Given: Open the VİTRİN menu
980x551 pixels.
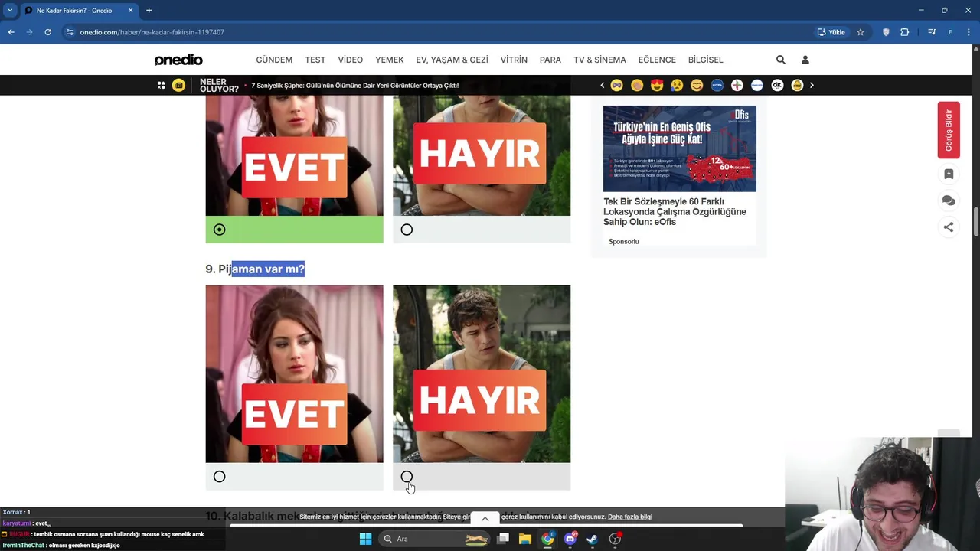Looking at the screenshot, I should (514, 60).
